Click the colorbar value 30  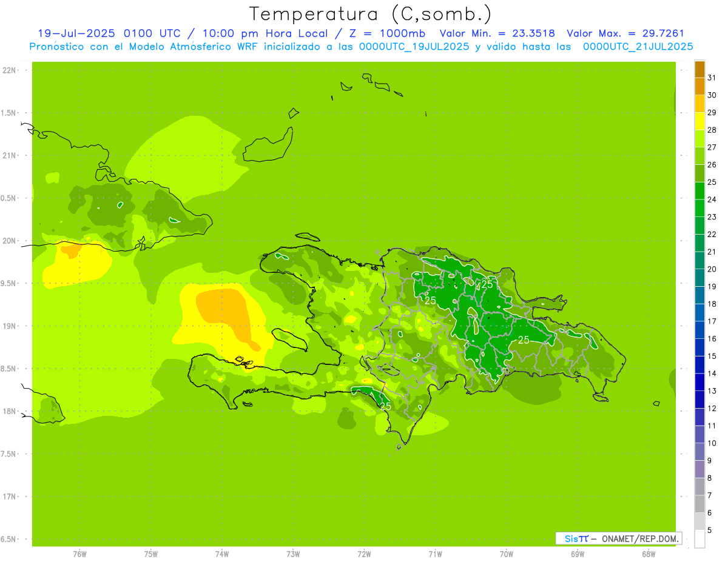712,95
